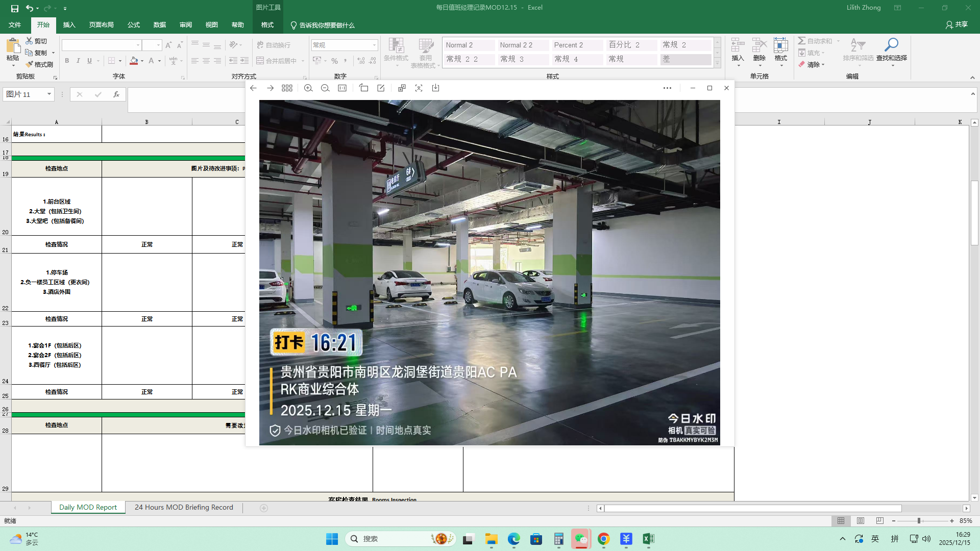Rotate the photo in image viewer
Image resolution: width=980 pixels, height=551 pixels.
[363, 88]
